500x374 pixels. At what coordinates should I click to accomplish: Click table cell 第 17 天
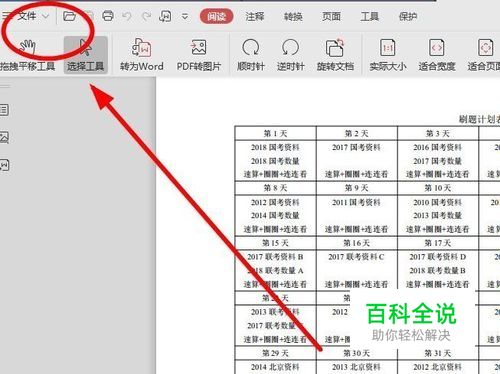click(438, 243)
